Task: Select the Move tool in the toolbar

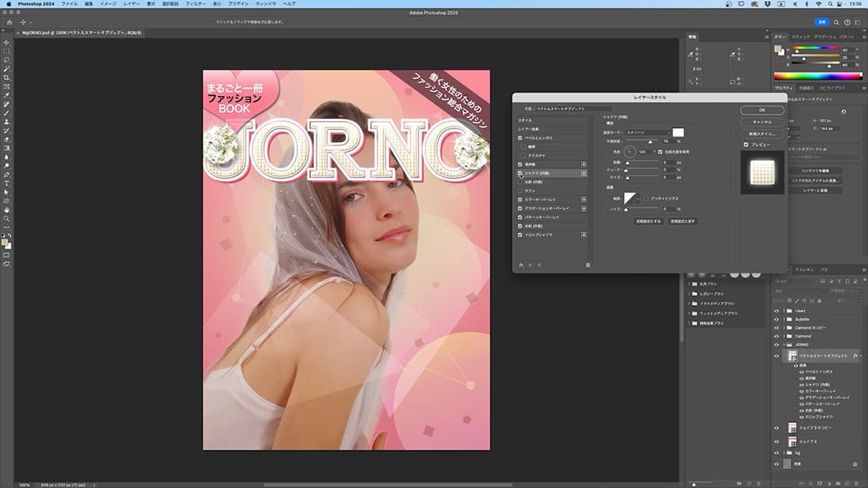Action: point(7,42)
